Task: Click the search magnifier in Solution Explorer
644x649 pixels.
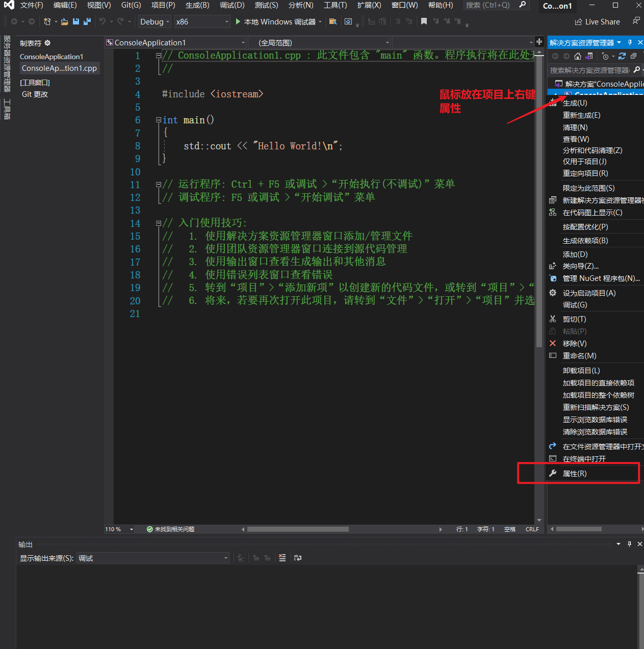Action: pyautogui.click(x=637, y=70)
